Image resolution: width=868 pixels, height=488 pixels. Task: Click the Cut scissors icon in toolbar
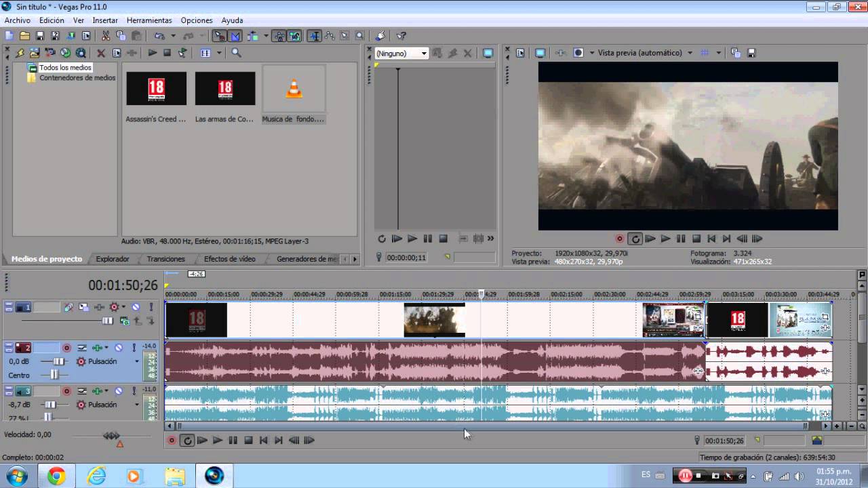coord(106,36)
